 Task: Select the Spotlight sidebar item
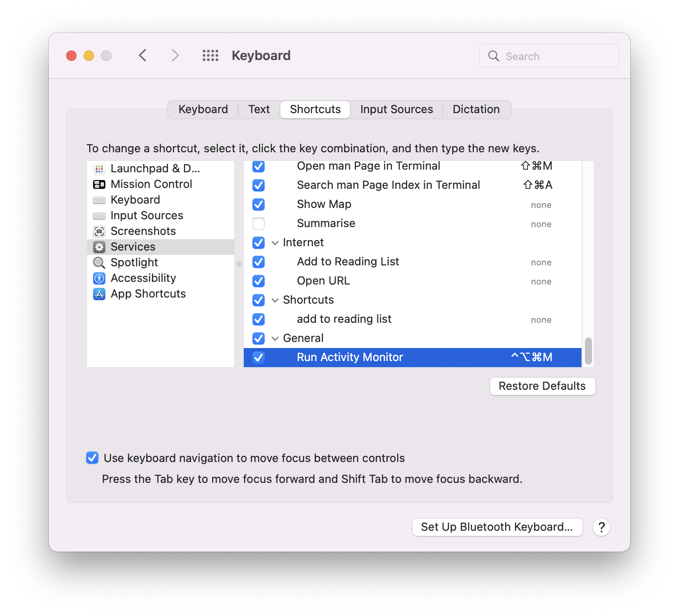coord(134,262)
